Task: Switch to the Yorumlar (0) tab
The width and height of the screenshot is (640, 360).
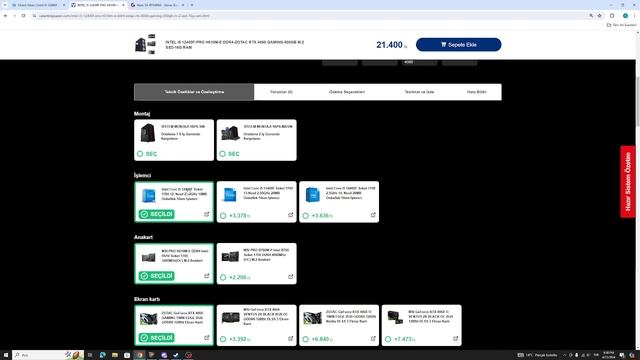Action: (281, 92)
